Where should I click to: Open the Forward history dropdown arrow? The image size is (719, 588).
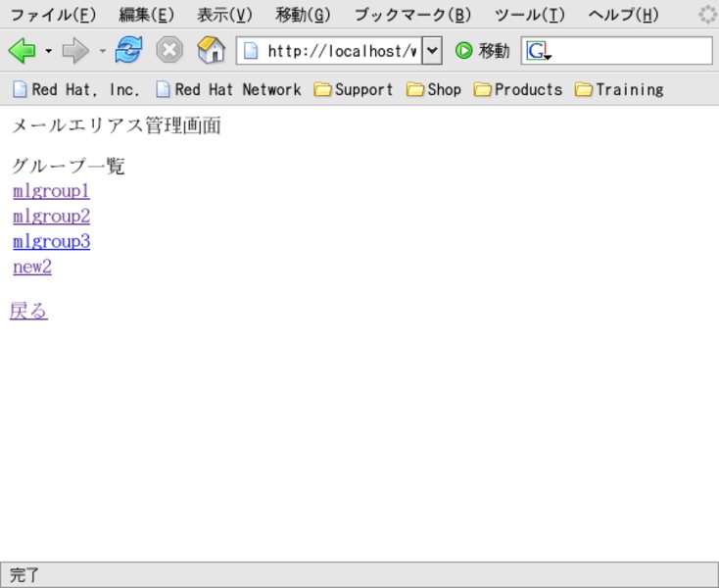[x=103, y=51]
